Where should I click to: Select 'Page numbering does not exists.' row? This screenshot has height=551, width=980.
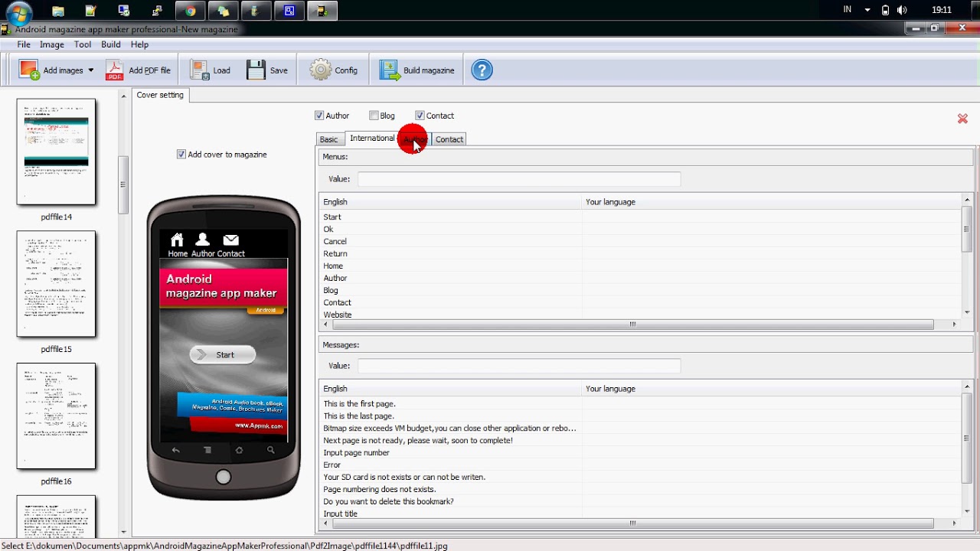tap(642, 489)
